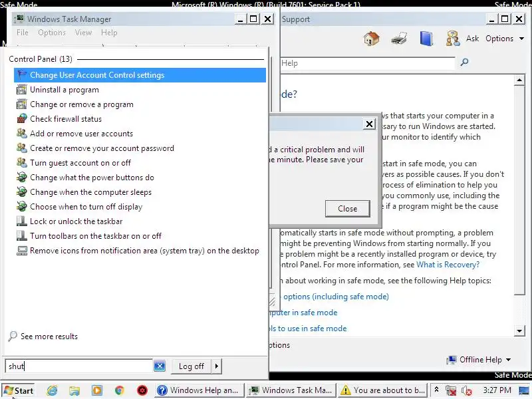Screen dimensions: 532x399
Task: Click the See more results magnifier icon
Action: [x=13, y=336]
